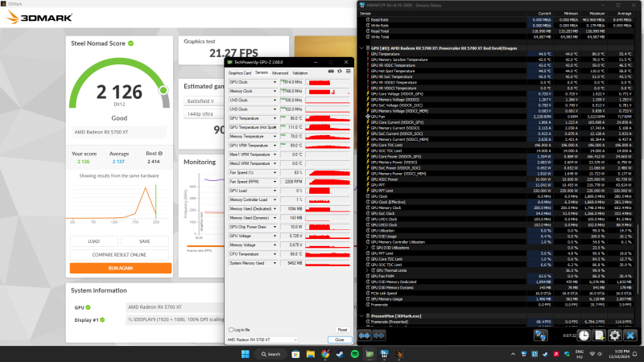Image resolution: width=644 pixels, height=362 pixels.
Task: Switch to Advanced tab in GPU-Z
Action: (x=280, y=73)
